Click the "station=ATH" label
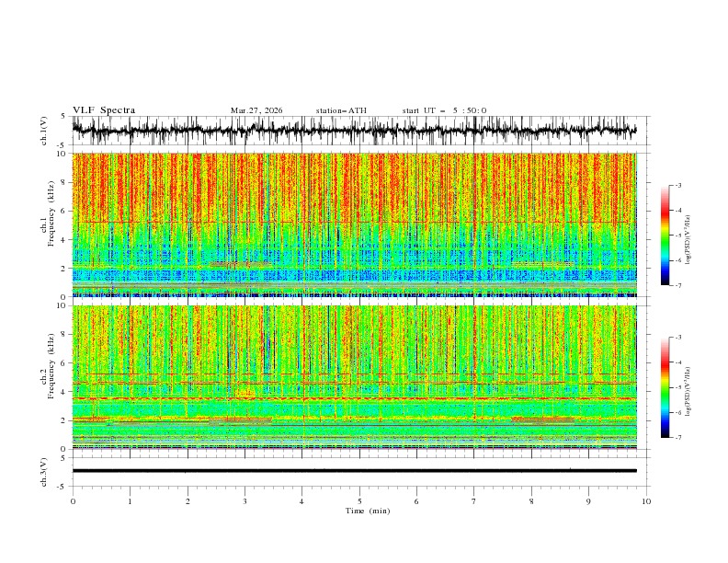The height and width of the screenshot is (563, 728). (x=341, y=110)
